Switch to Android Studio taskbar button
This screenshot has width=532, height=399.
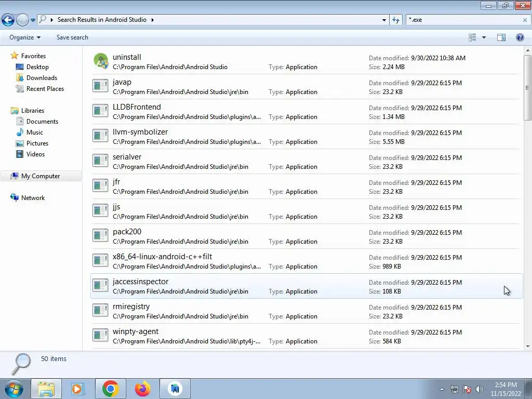point(175,389)
